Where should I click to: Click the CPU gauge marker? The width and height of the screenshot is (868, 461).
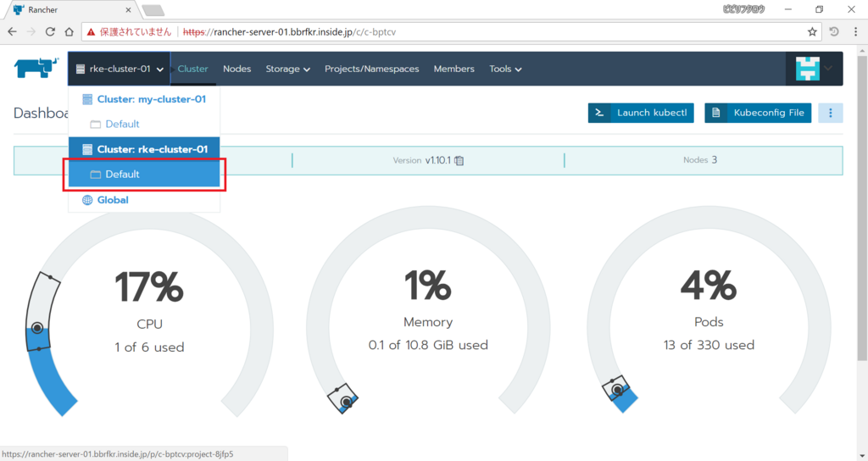[x=37, y=328]
